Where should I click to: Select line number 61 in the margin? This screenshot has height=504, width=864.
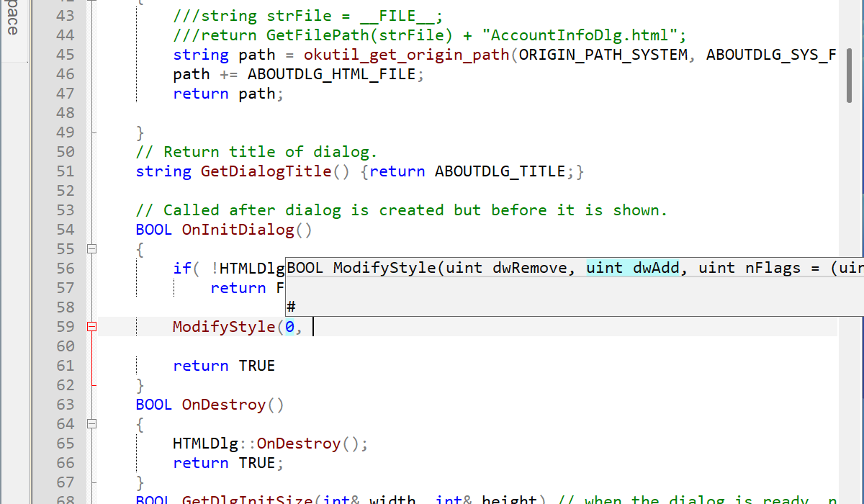[x=65, y=366]
